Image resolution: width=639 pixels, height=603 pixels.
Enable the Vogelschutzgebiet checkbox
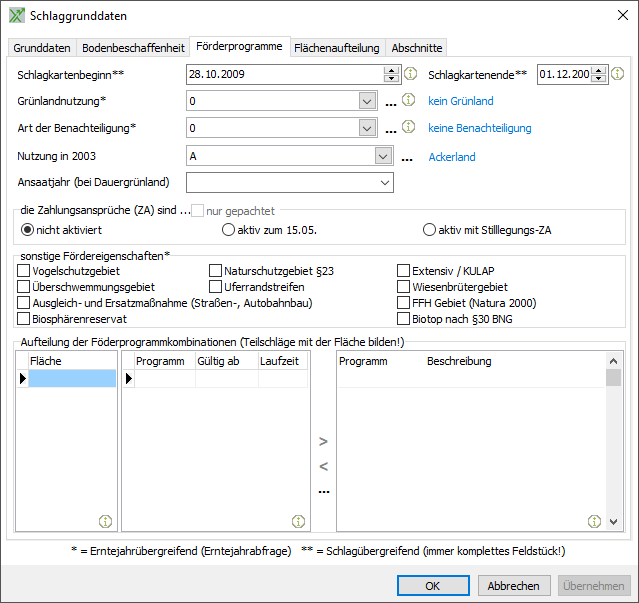point(24,271)
